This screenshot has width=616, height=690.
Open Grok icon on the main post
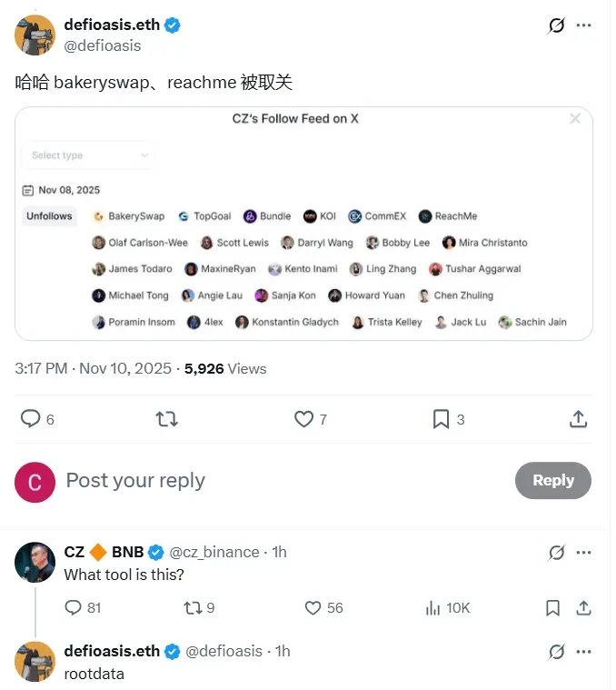point(557,25)
